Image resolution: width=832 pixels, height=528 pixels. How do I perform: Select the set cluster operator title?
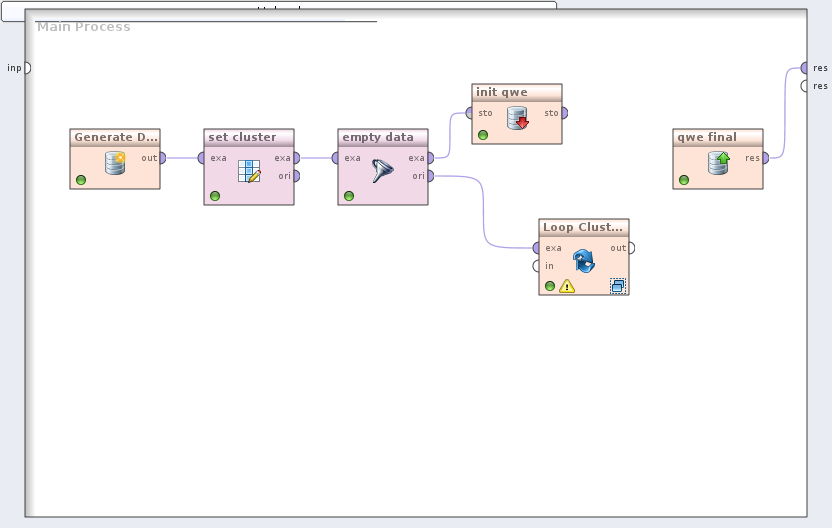(242, 137)
